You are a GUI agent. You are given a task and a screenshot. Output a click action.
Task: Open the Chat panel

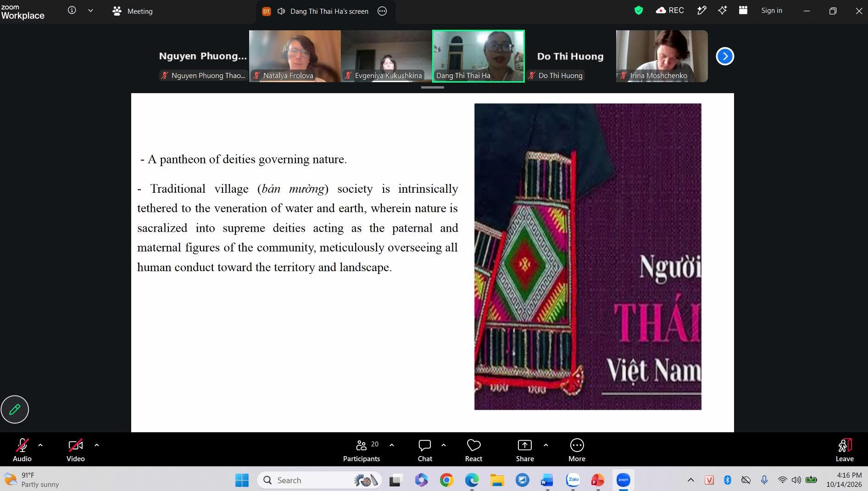coord(425,450)
